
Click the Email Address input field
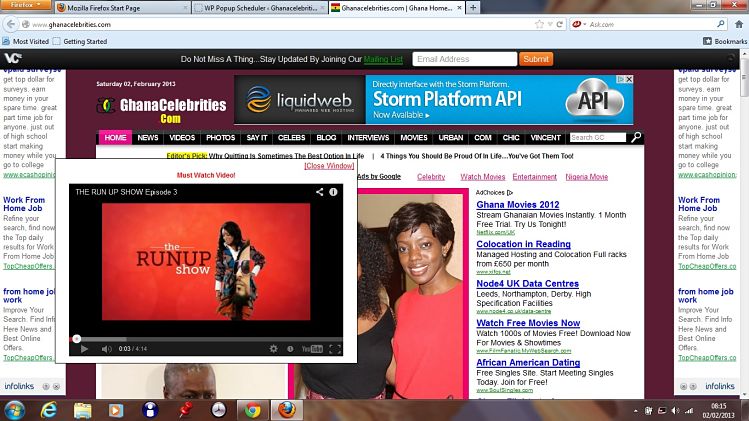point(464,59)
